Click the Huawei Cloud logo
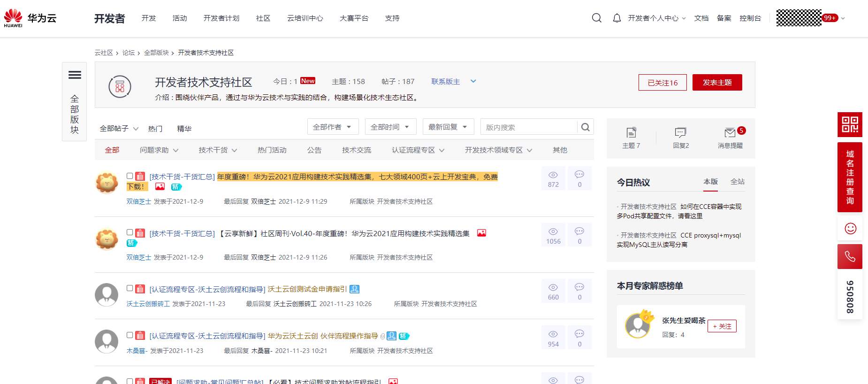This screenshot has width=868, height=384. click(x=30, y=18)
